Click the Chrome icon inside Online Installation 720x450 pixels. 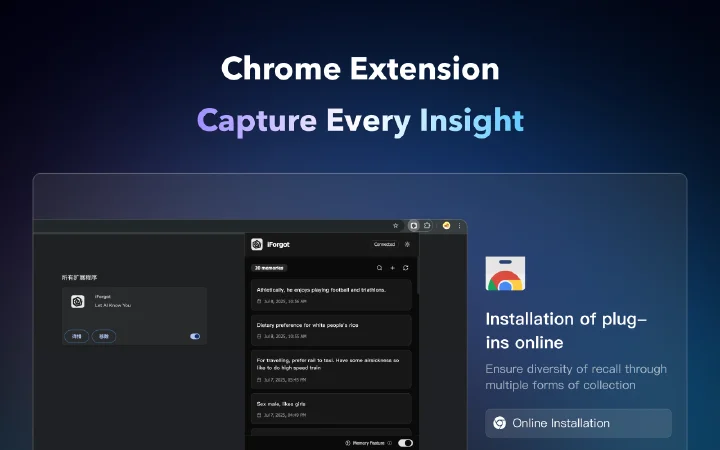tap(500, 423)
